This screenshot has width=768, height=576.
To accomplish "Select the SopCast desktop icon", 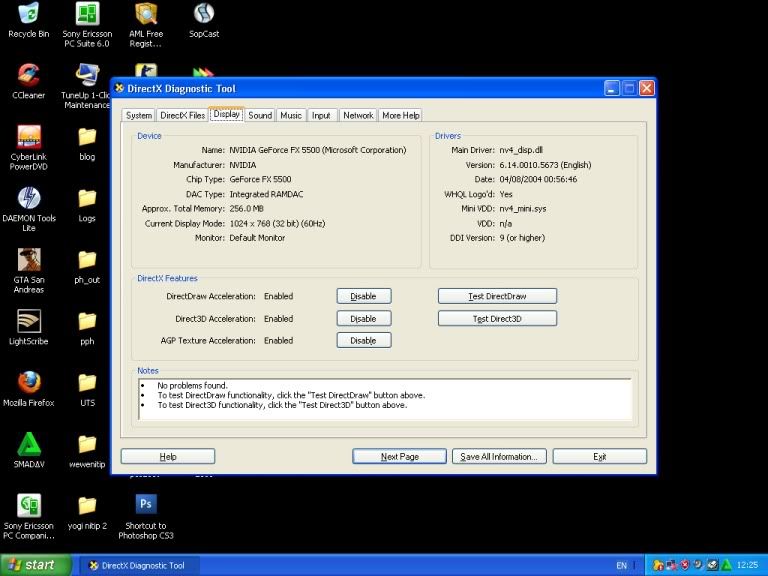I will [x=204, y=21].
